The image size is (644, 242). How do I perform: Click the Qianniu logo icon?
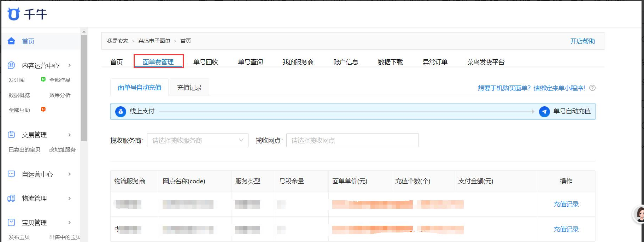pos(13,14)
